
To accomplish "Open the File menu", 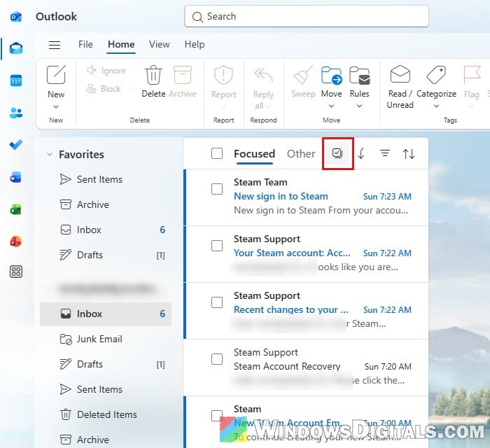I will click(x=85, y=44).
